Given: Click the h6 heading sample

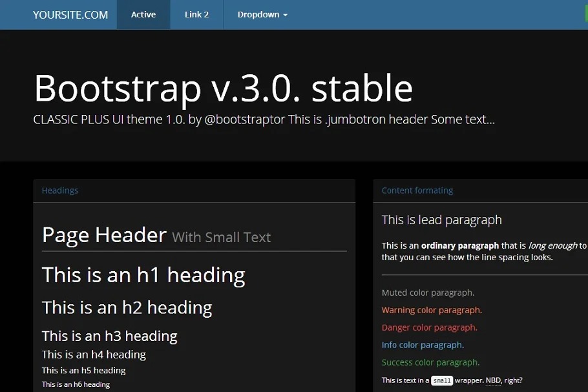Looking at the screenshot, I should pyautogui.click(x=76, y=384).
